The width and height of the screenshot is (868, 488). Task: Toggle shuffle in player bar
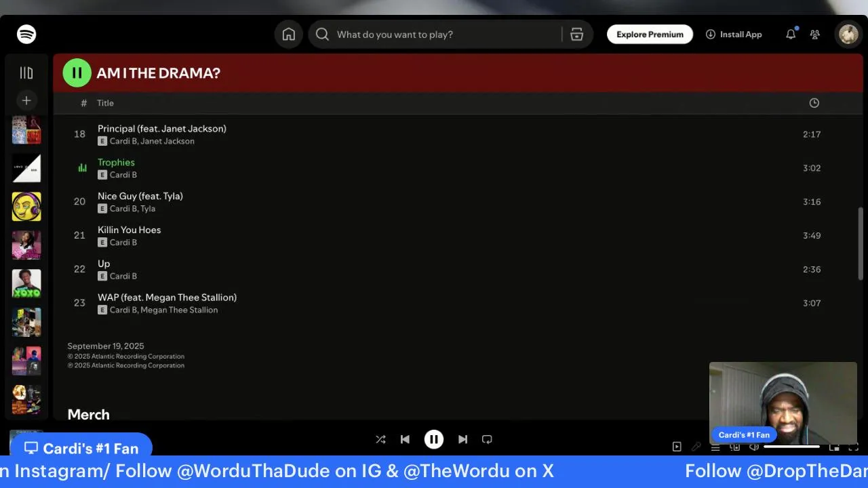380,439
